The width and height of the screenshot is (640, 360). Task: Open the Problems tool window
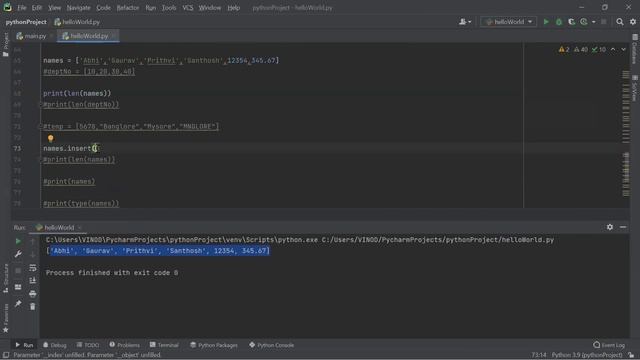point(124,345)
